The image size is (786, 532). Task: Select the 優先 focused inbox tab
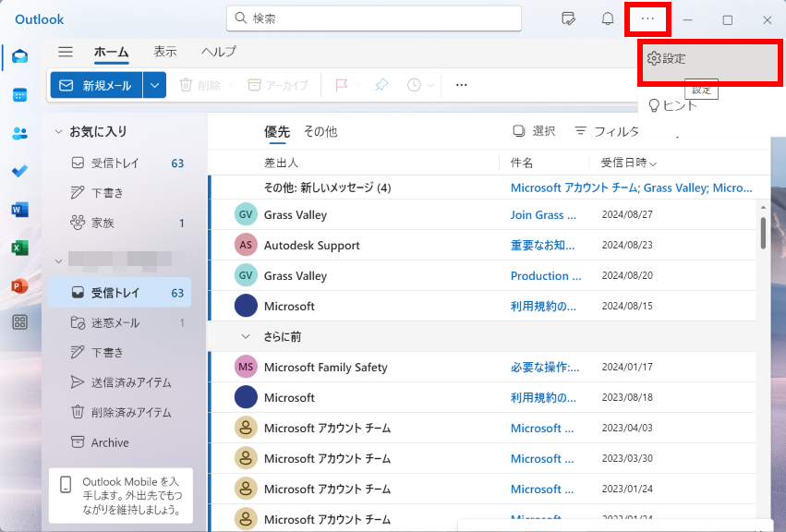[x=277, y=132]
